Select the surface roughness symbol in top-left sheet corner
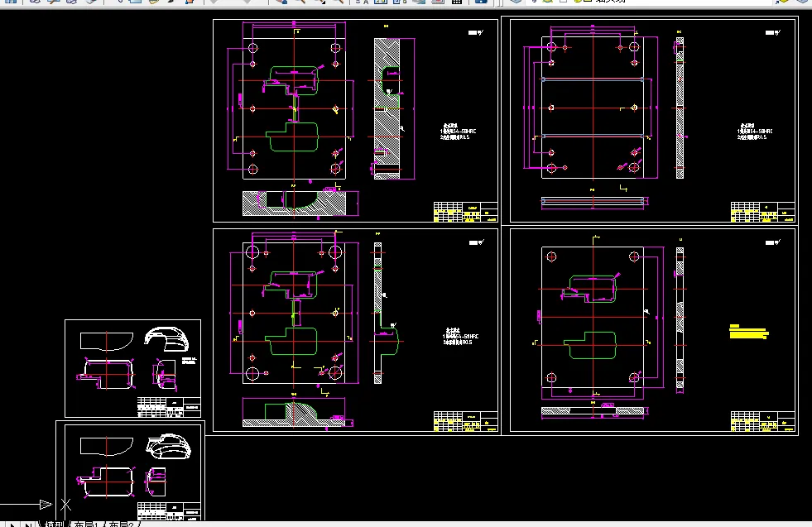The width and height of the screenshot is (812, 527). (476, 32)
